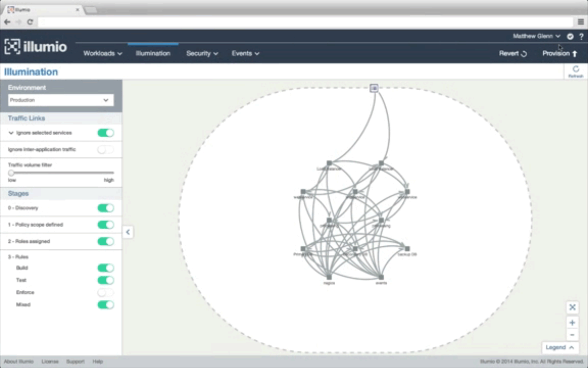
Task: Click the help question mark icon
Action: coord(581,36)
